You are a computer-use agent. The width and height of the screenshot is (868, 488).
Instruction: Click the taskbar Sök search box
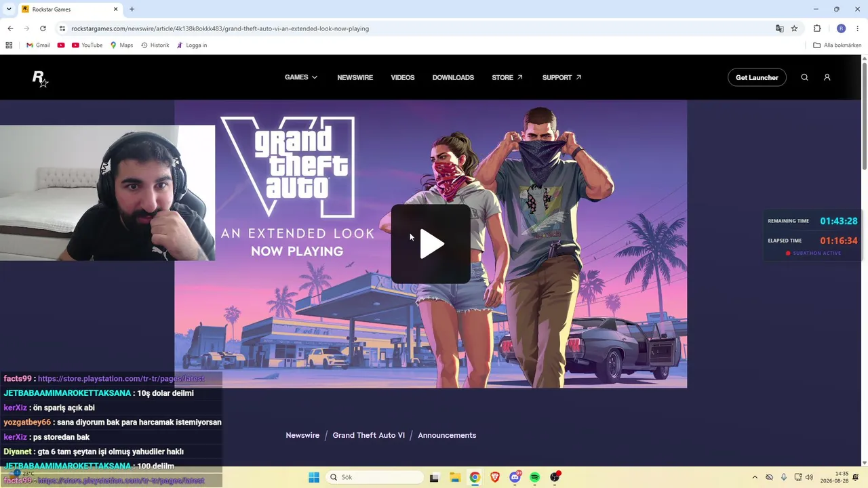(375, 477)
